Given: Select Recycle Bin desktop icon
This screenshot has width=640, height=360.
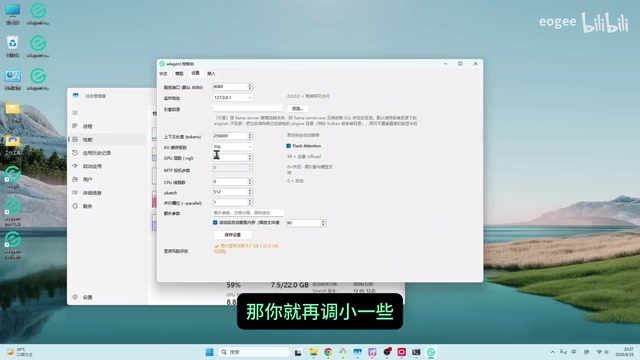Looking at the screenshot, I should (13, 47).
